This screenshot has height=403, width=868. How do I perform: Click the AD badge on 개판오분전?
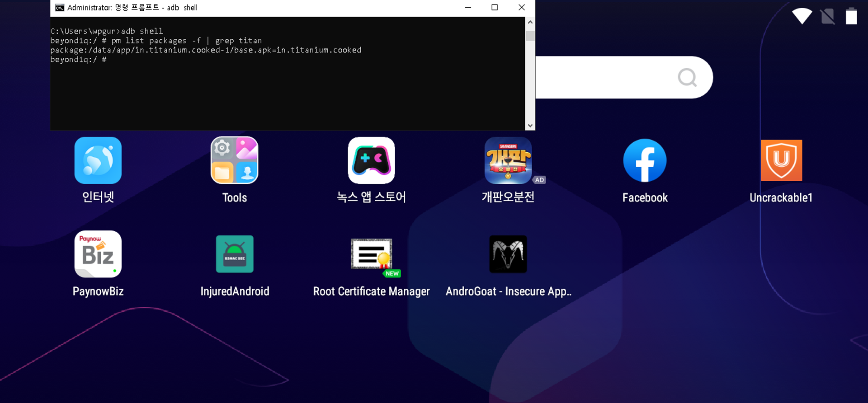point(539,180)
